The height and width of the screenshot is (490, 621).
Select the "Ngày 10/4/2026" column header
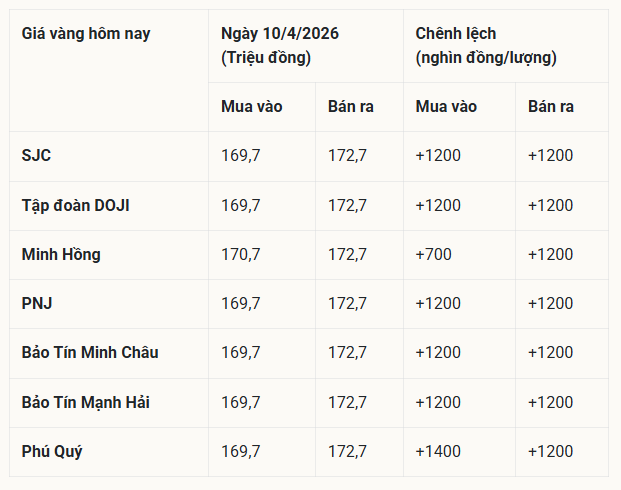pyautogui.click(x=280, y=34)
